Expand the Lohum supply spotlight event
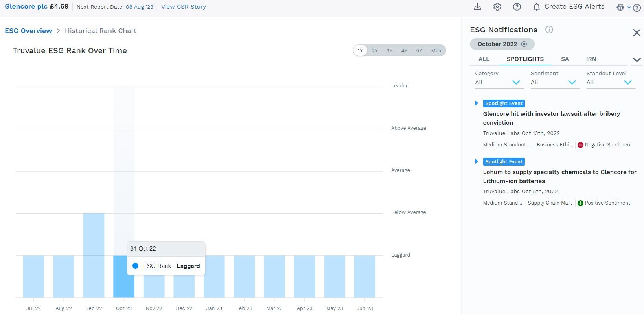This screenshot has width=644, height=314. 477,161
